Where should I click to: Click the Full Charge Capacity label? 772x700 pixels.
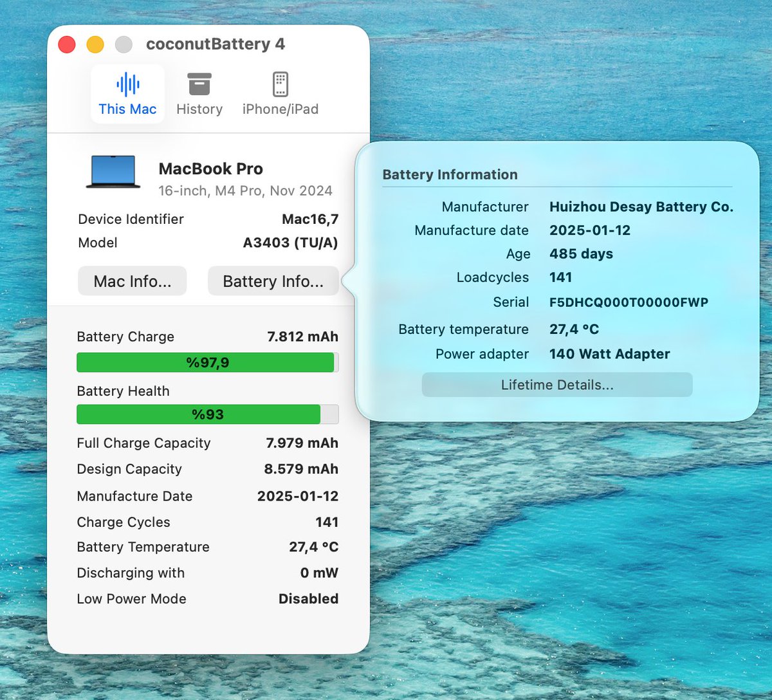[143, 443]
